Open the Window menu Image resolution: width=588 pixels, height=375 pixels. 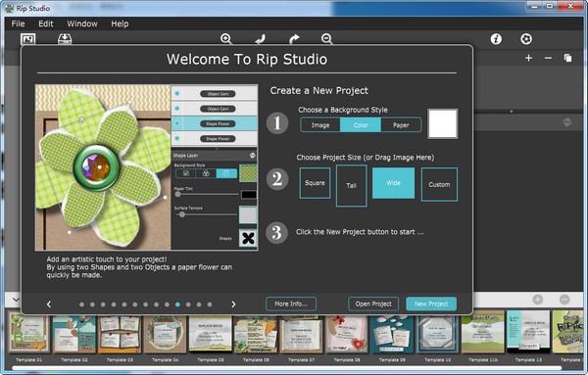click(82, 23)
